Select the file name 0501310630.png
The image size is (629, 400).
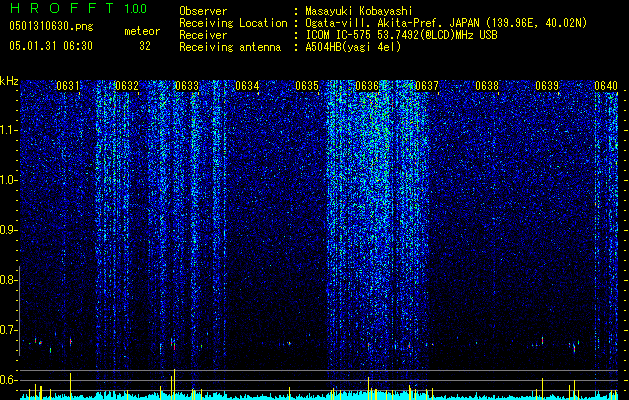click(x=51, y=27)
